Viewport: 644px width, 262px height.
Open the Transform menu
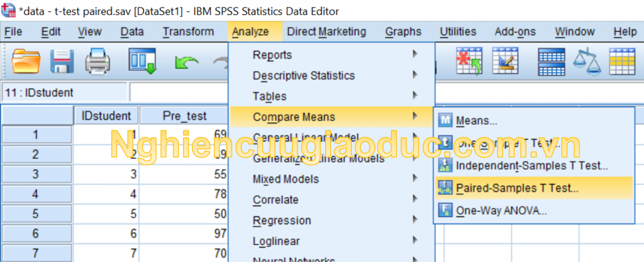click(x=188, y=31)
